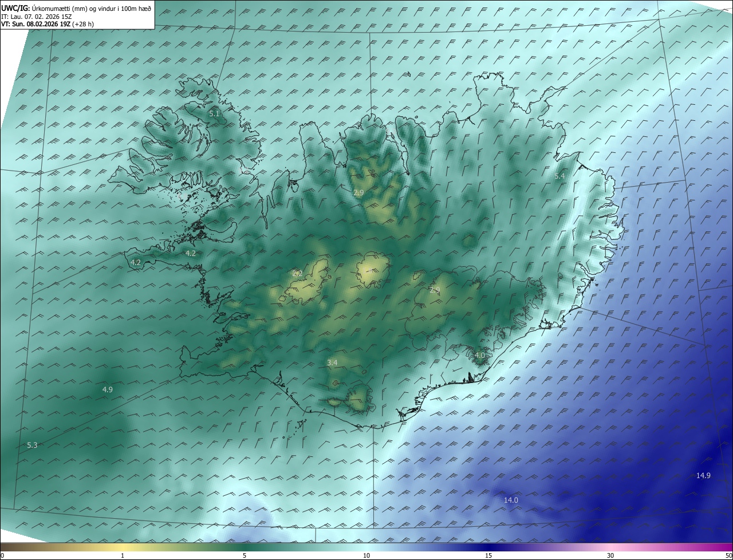The width and height of the screenshot is (733, 560).
Task: Click the 30 tick on the color scale
Action: pyautogui.click(x=610, y=555)
